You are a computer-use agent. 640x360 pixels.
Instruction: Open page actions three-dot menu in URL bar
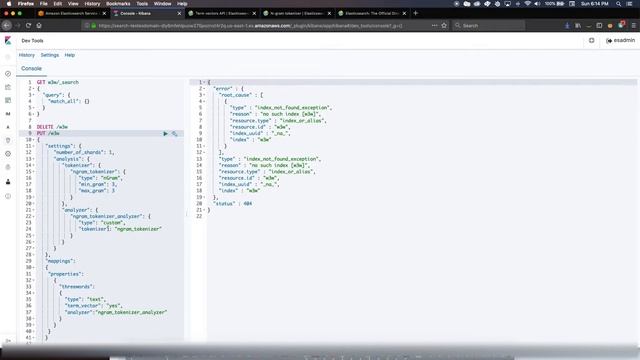click(x=434, y=25)
